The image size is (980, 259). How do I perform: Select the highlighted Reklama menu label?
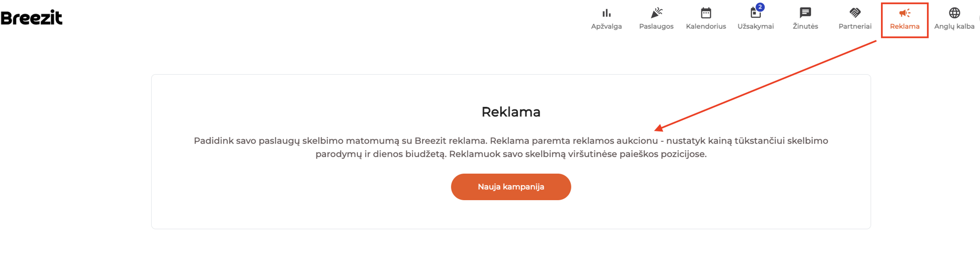[x=904, y=26]
